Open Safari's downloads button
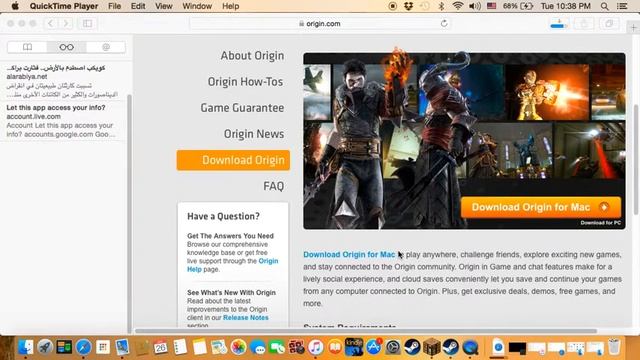Image resolution: width=640 pixels, height=360 pixels. pos(558,24)
